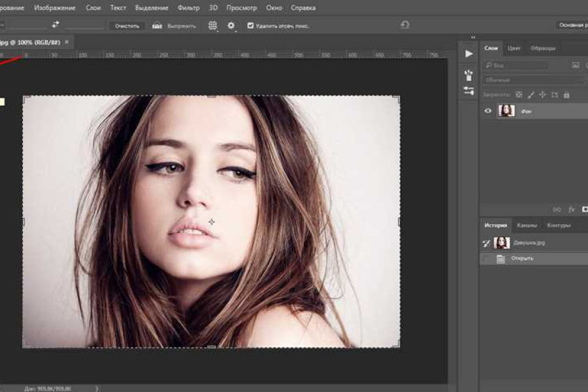The image size is (588, 392).
Task: Open the crop overlay grid options
Action: [212, 25]
